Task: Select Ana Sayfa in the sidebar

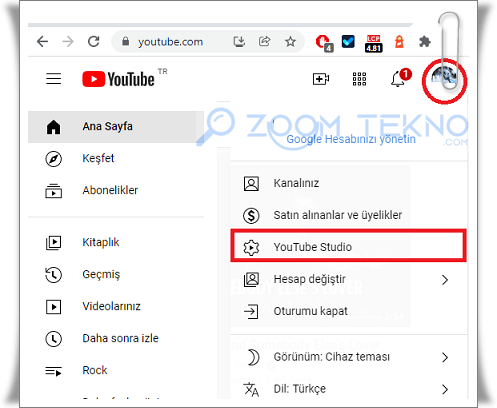Action: 116,127
